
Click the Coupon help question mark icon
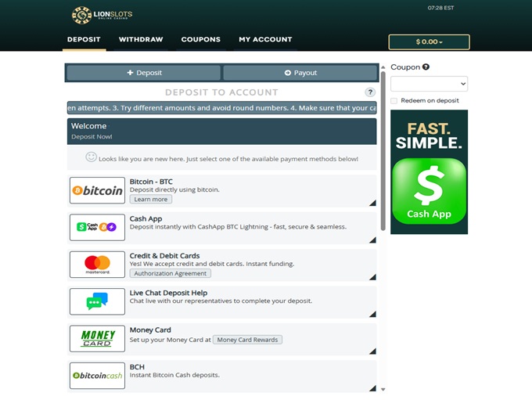[426, 67]
